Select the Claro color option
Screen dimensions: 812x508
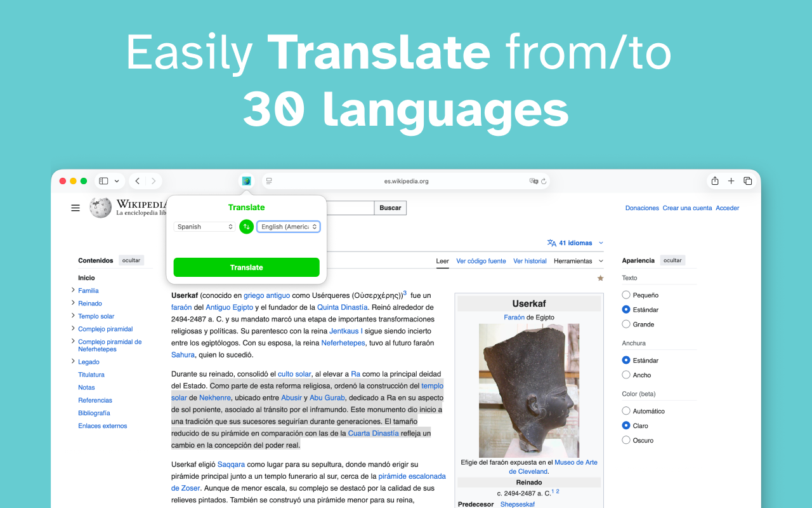click(x=626, y=425)
